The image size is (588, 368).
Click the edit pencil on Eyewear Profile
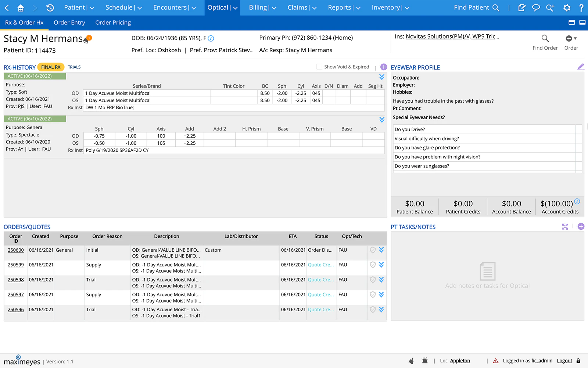(x=581, y=66)
